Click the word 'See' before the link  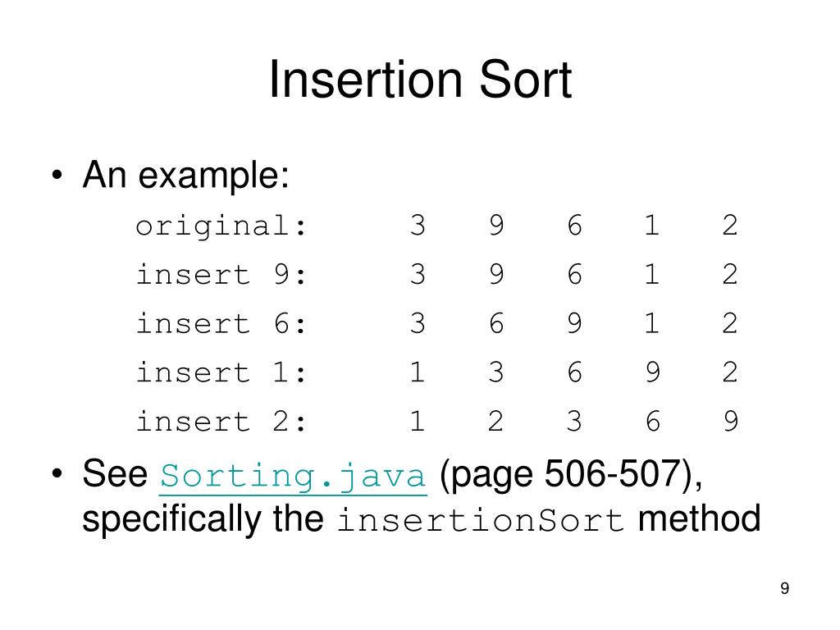[115, 474]
